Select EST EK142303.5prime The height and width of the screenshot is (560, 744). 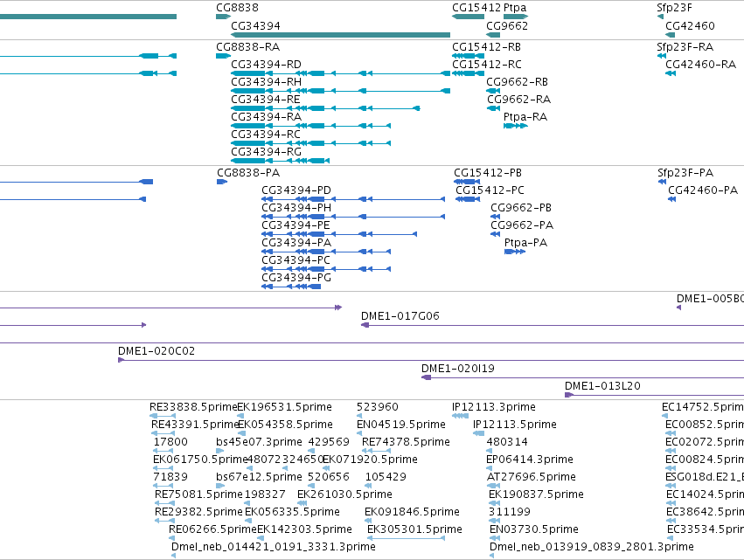click(x=304, y=529)
